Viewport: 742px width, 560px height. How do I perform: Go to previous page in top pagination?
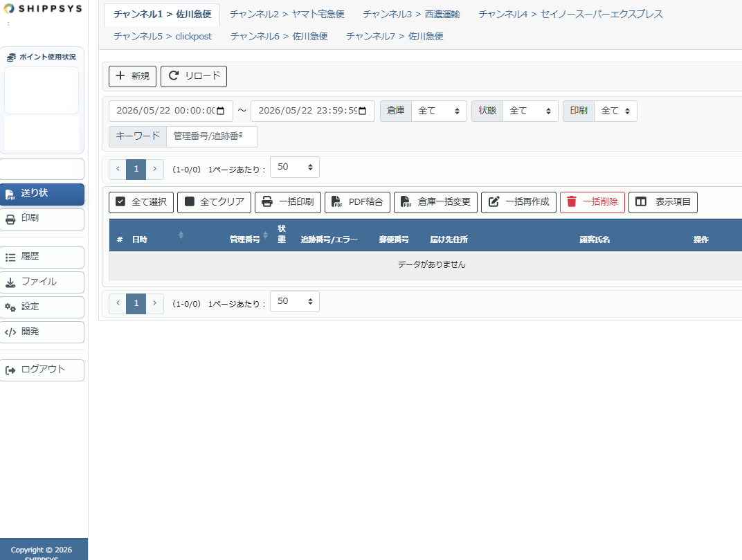(x=118, y=169)
